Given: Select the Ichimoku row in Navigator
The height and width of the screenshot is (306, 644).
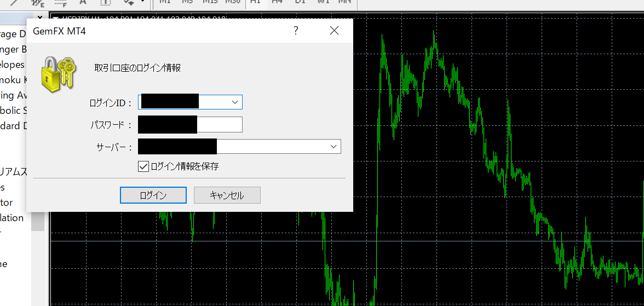Looking at the screenshot, I should pos(13,80).
